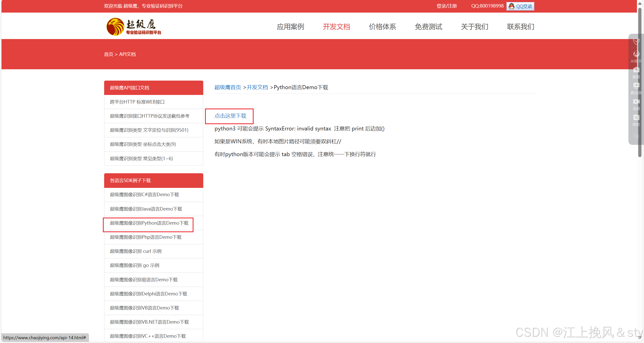
Task: Open VB.NET语言Demo下载 link
Action: pyautogui.click(x=153, y=322)
